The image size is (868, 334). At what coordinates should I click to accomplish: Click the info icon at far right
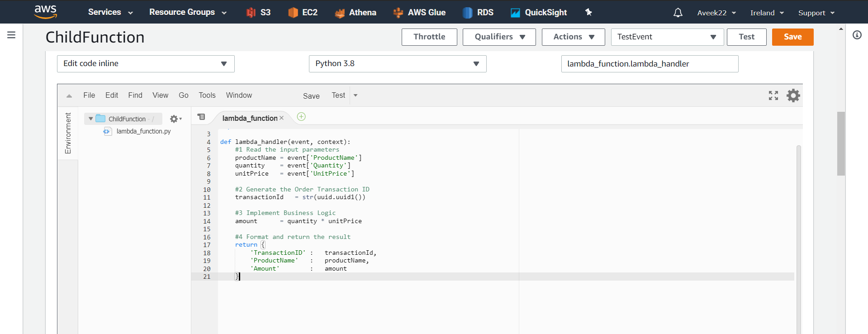tap(857, 35)
